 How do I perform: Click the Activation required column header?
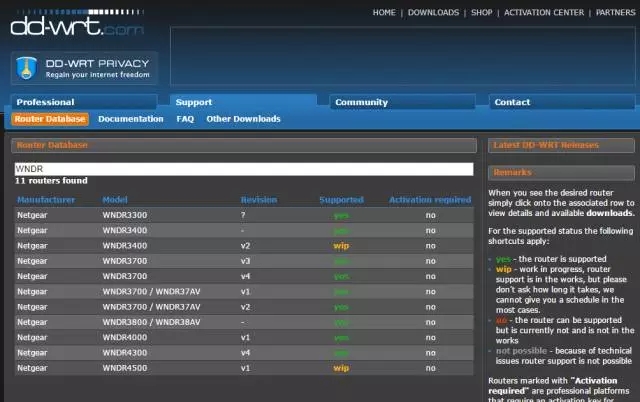[430, 200]
